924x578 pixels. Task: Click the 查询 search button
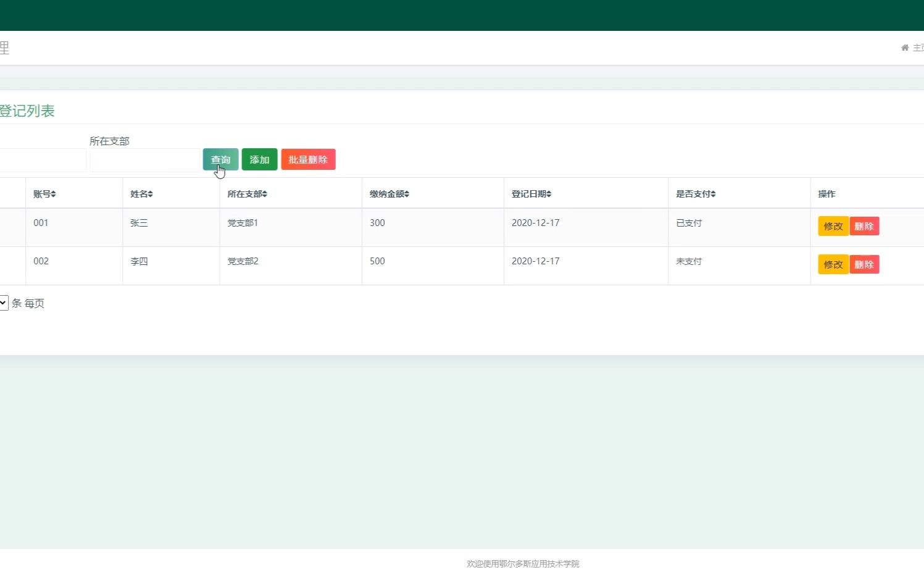(x=220, y=159)
